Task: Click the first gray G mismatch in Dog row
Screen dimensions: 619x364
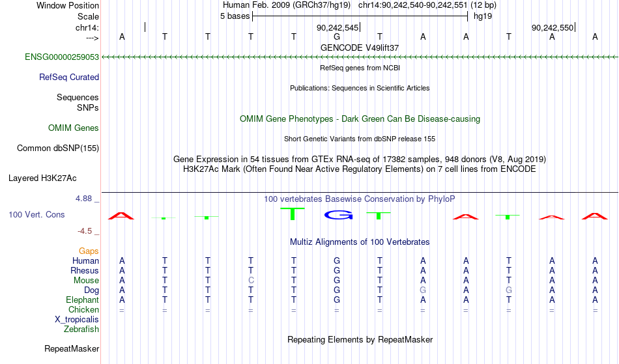Action: coord(423,290)
